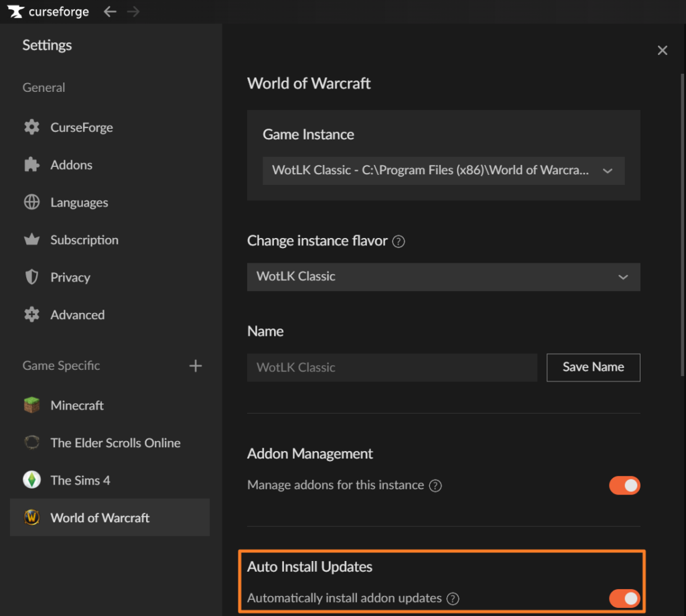
Task: Click the Auto Install Updates heading
Action: (310, 566)
